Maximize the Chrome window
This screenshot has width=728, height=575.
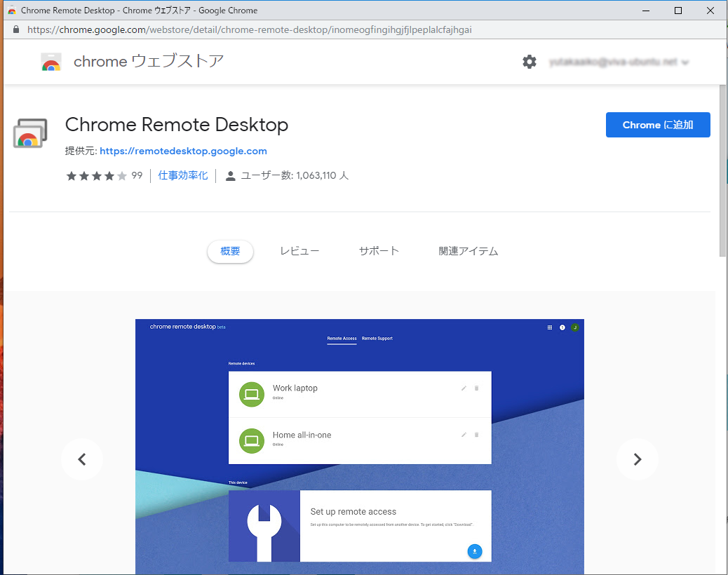(678, 11)
